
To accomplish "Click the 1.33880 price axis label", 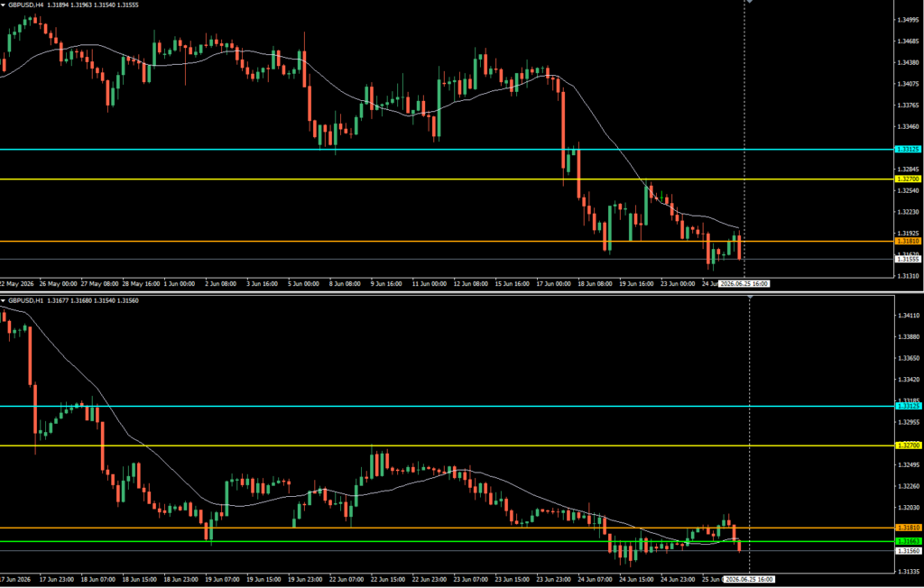I will (x=908, y=337).
